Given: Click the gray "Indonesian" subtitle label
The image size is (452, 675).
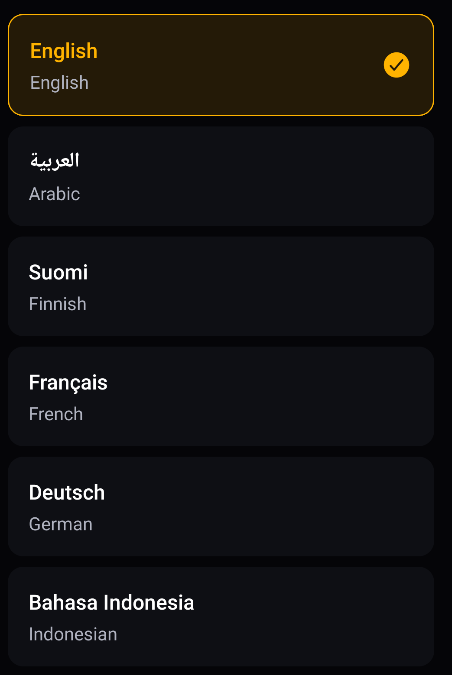Looking at the screenshot, I should pos(73,635).
